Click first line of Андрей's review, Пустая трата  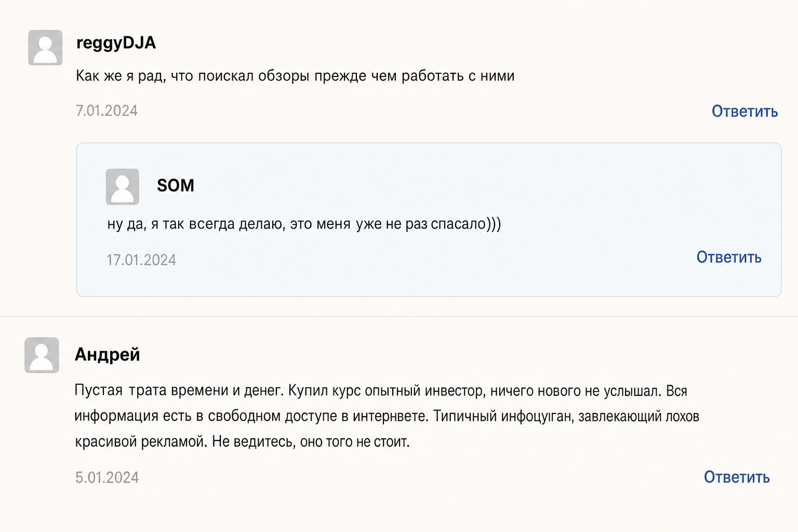point(381,391)
